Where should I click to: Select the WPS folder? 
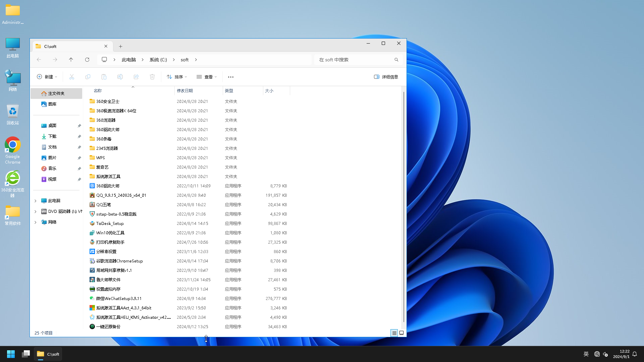101,158
